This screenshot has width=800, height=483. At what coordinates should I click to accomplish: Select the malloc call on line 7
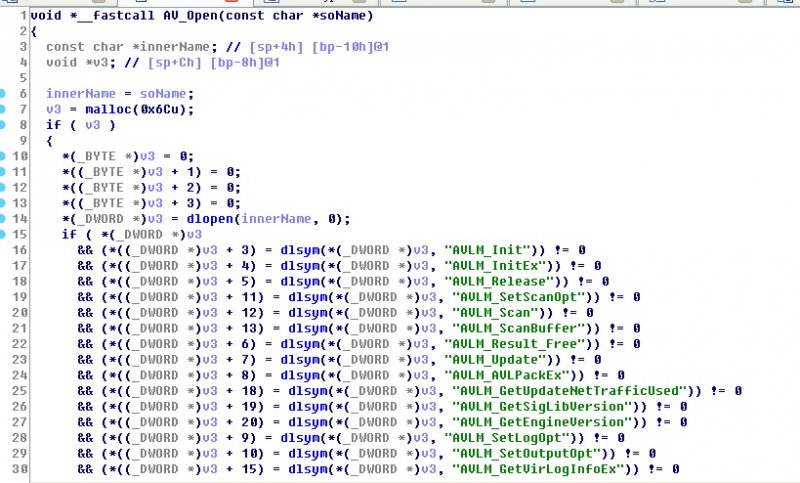click(x=108, y=110)
